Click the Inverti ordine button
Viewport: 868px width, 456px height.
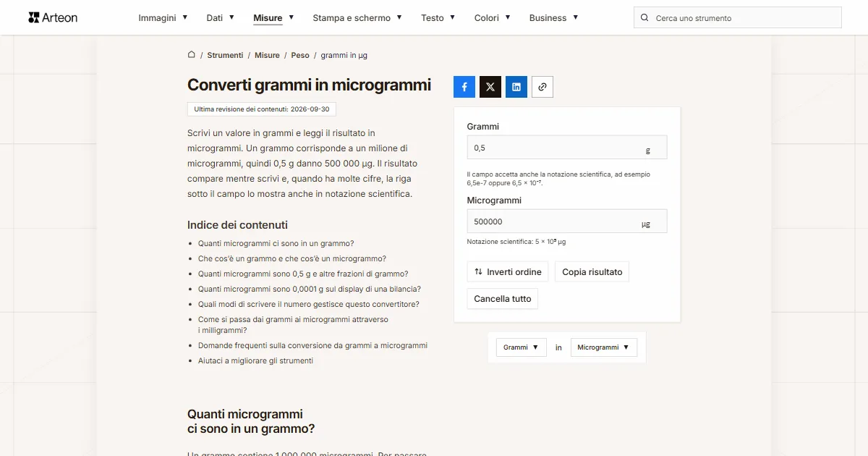point(508,272)
